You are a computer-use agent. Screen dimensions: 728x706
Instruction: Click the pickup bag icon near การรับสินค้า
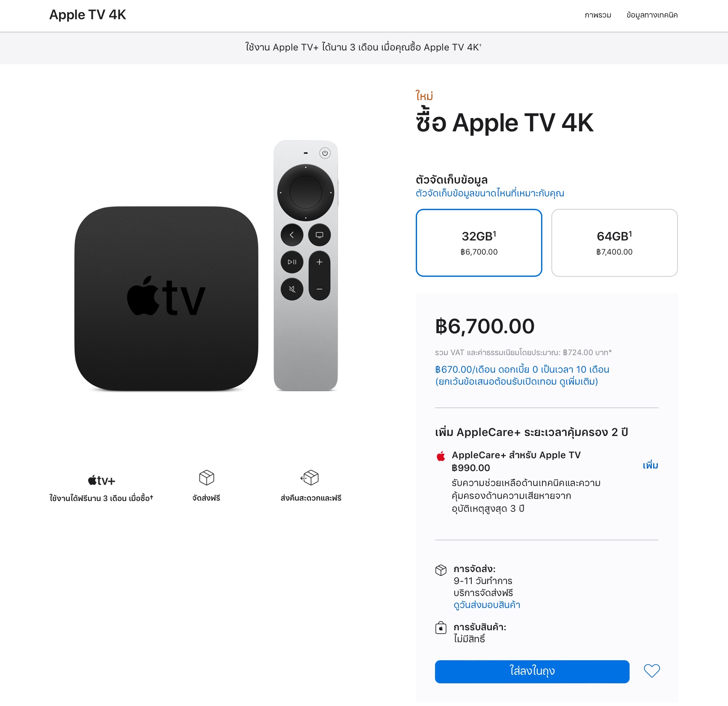pos(441,628)
